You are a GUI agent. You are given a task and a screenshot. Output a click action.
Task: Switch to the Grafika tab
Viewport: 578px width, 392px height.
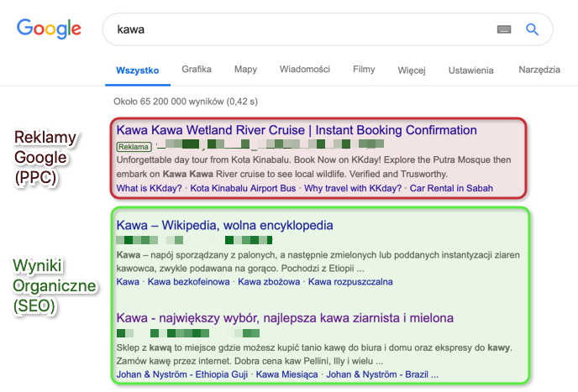pos(197,70)
